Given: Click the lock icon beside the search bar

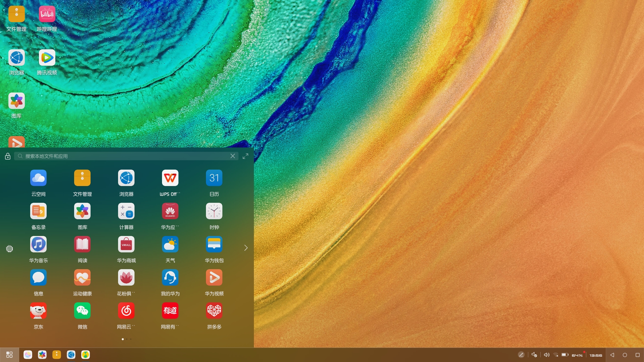Looking at the screenshot, I should click(8, 156).
